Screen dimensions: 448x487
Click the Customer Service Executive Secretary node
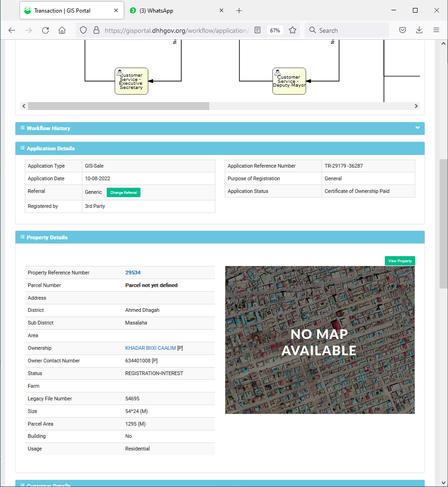point(132,81)
